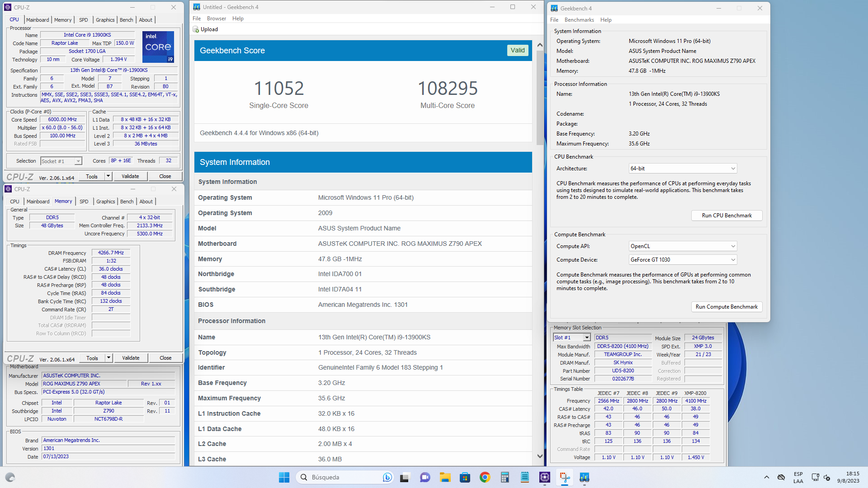Open Task View from the taskbar
868x488 pixels.
[405, 477]
